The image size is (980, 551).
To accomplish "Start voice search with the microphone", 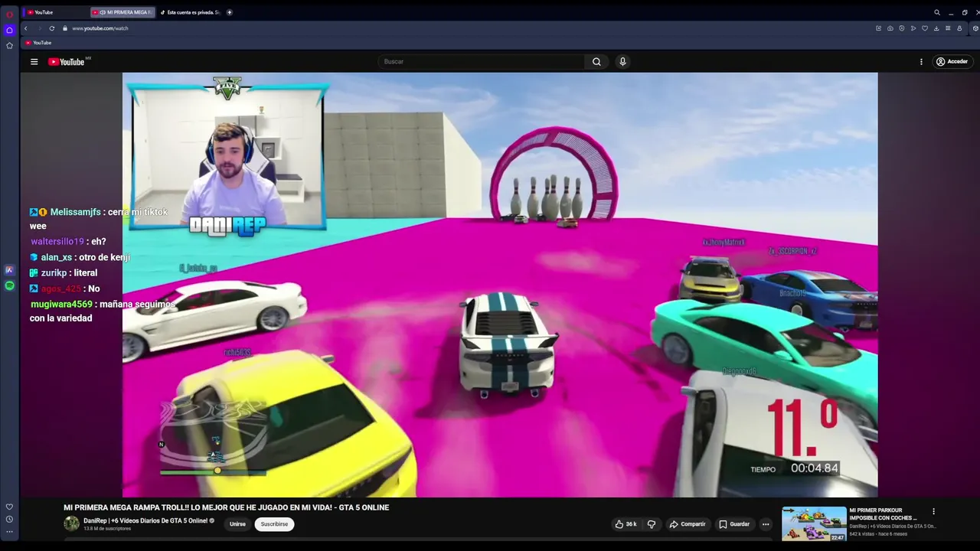I will [622, 62].
